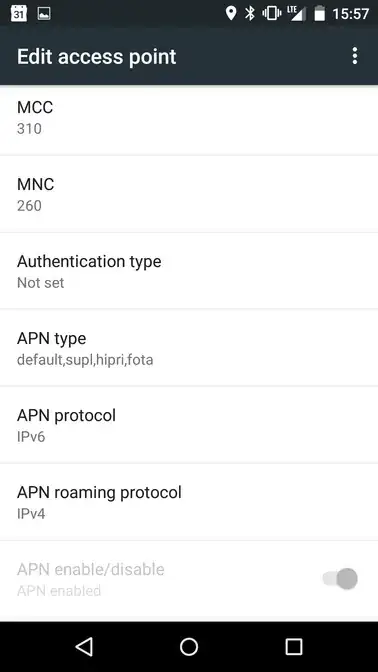
Task: Tap the LTE signal strength icon
Action: pyautogui.click(x=297, y=14)
